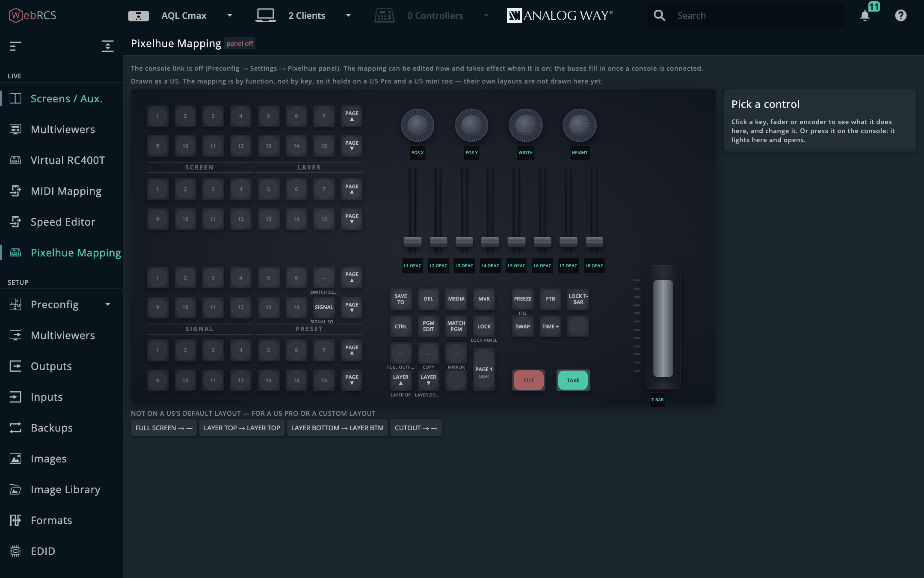This screenshot has width=924, height=578.
Task: Click the Formats sidebar icon
Action: [15, 520]
